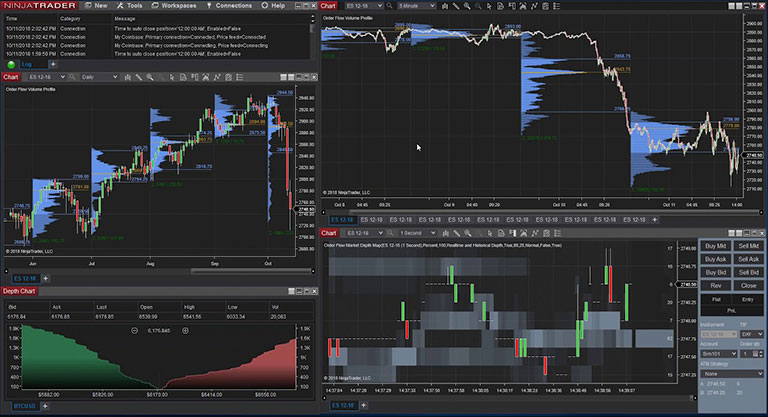The width and height of the screenshot is (768, 417).
Task: Select first ES 12-18 tab on 5 Minute chart
Action: (342, 220)
